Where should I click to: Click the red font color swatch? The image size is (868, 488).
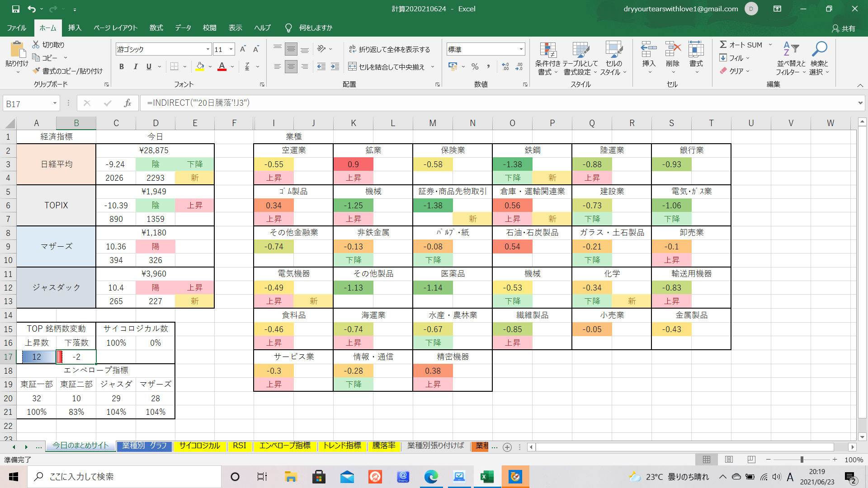222,67
